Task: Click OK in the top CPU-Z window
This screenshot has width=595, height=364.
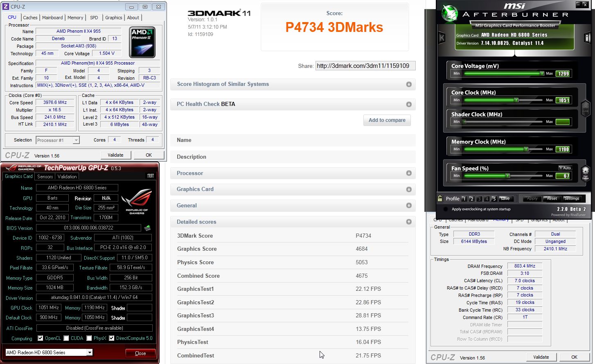Action: (149, 155)
